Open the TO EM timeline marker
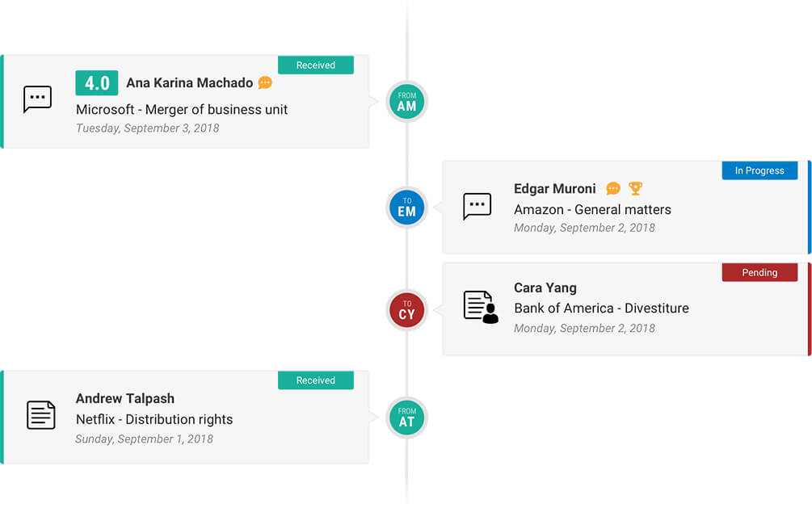812x508 pixels. point(406,207)
